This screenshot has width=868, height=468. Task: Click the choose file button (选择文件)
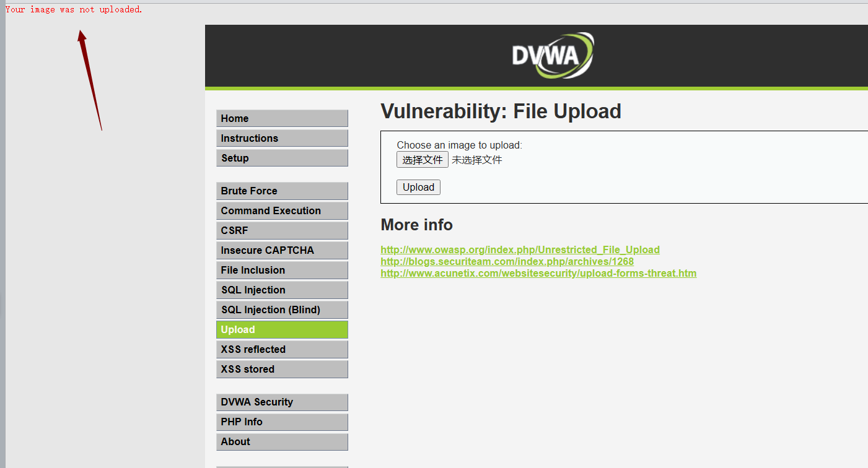point(422,160)
